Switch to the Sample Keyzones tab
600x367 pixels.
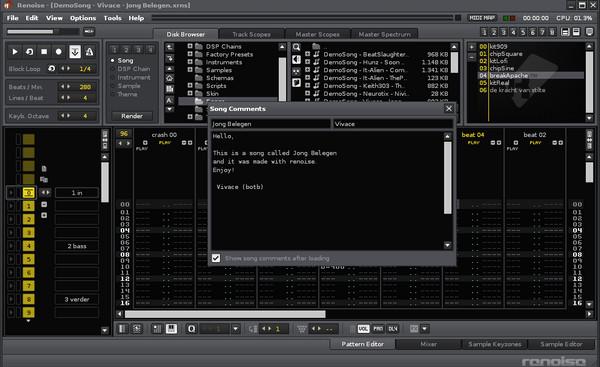(x=495, y=344)
